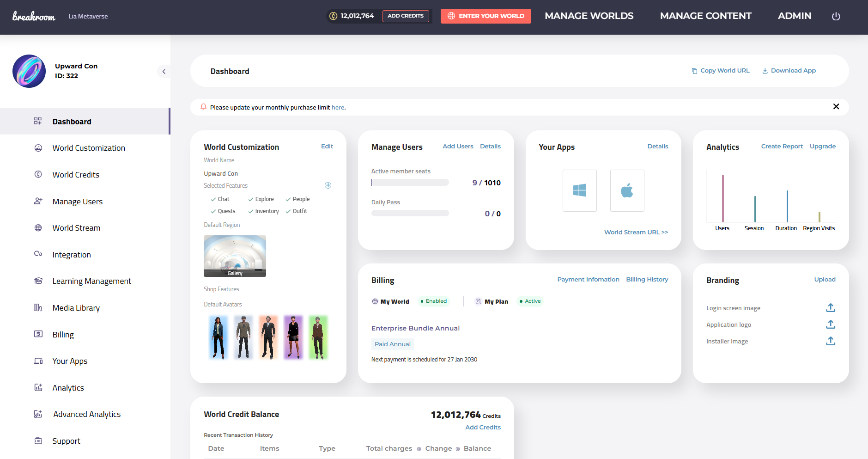Viewport: 868px width, 459px height.
Task: Click the Your Apps sidebar icon
Action: [38, 361]
